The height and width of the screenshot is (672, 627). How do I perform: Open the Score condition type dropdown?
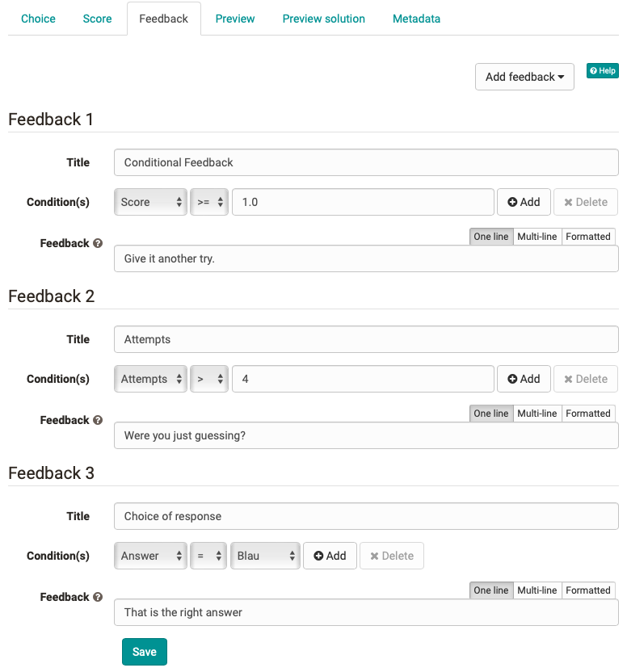pyautogui.click(x=150, y=202)
